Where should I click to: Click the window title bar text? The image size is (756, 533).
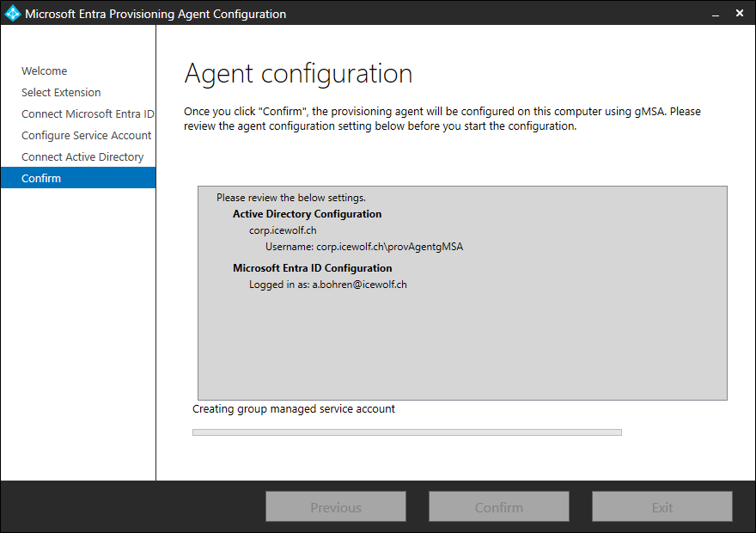point(155,14)
